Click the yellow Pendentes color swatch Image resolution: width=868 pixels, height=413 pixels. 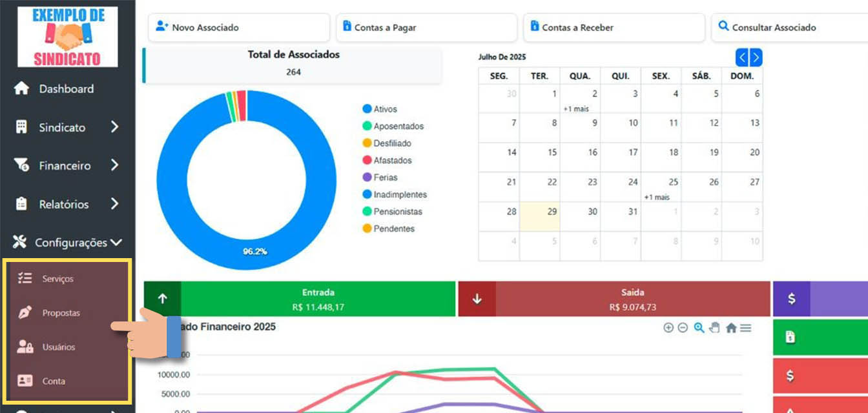click(367, 228)
